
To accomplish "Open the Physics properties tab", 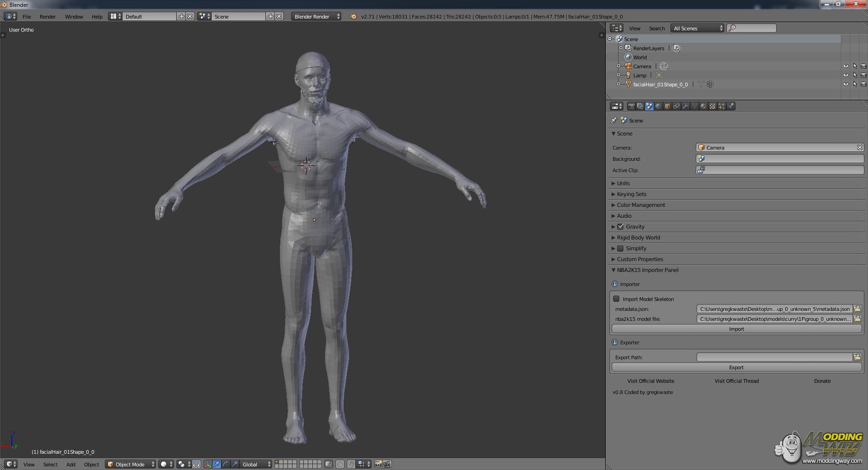I will pyautogui.click(x=731, y=106).
